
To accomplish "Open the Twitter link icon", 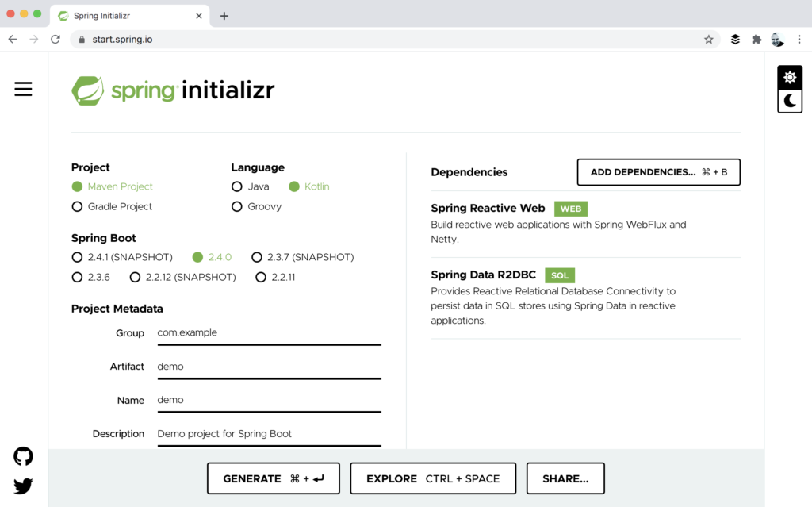I will point(23,486).
